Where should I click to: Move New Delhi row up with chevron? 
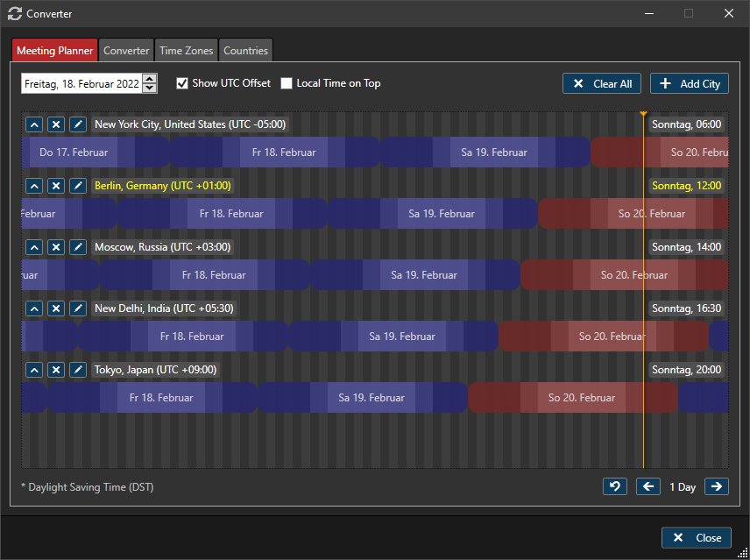[33, 308]
